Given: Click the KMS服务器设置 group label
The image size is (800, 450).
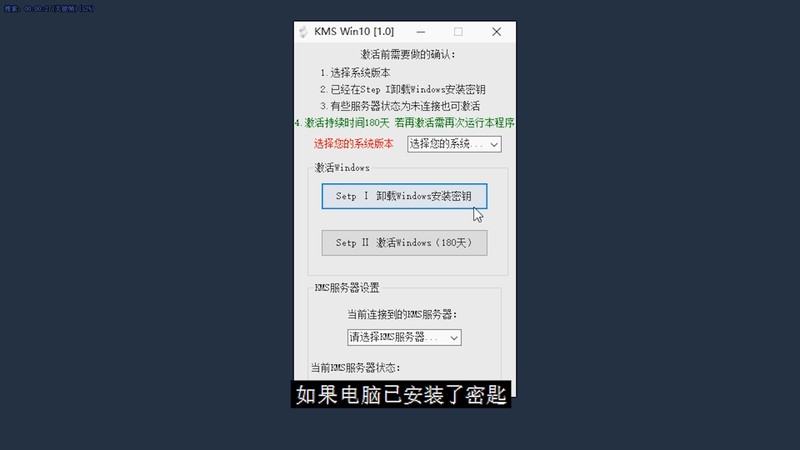Looking at the screenshot, I should click(347, 288).
